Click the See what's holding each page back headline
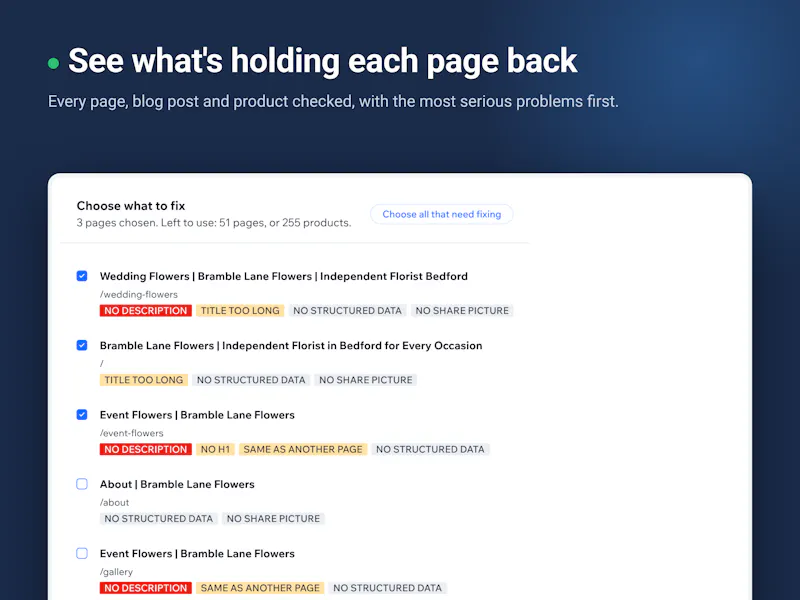Screen dimensions: 800x600 pos(322,61)
